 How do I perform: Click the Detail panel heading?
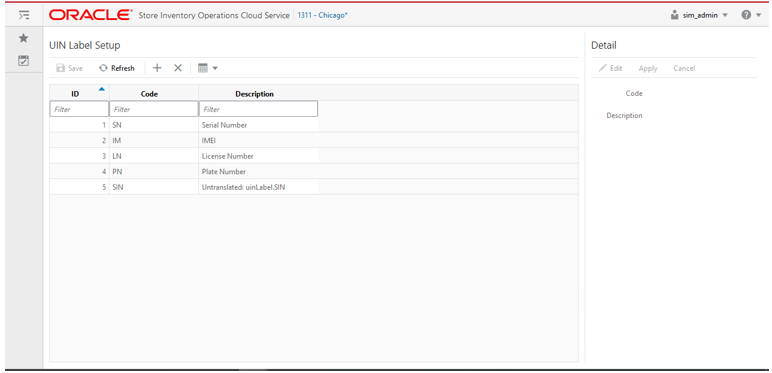[x=604, y=45]
